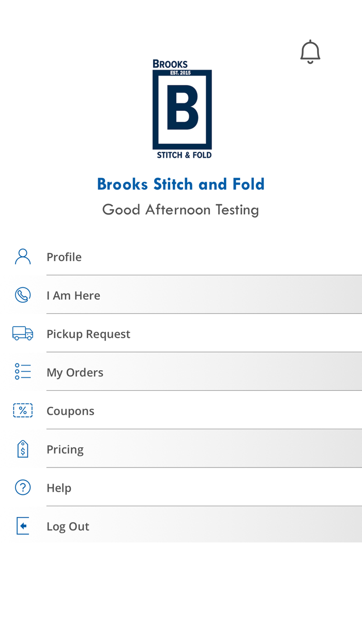Navigate to the Pricing page
Image resolution: width=362 pixels, height=644 pixels.
[65, 449]
